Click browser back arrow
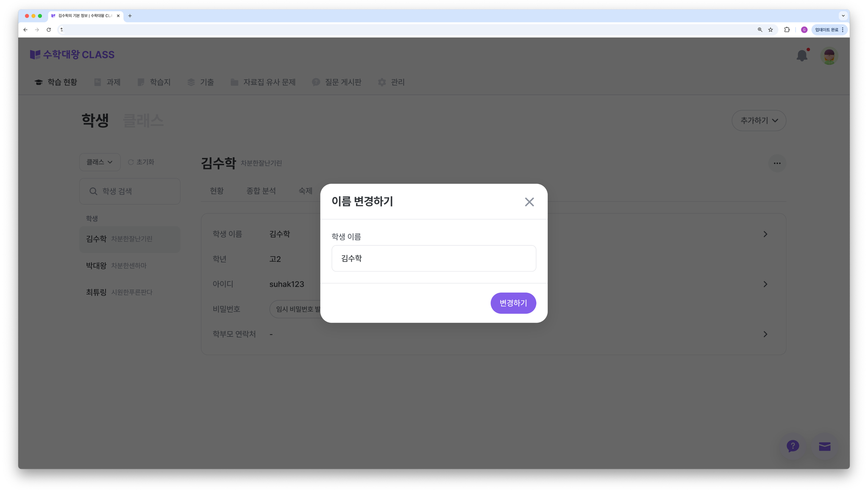This screenshot has height=490, width=868. [x=25, y=30]
